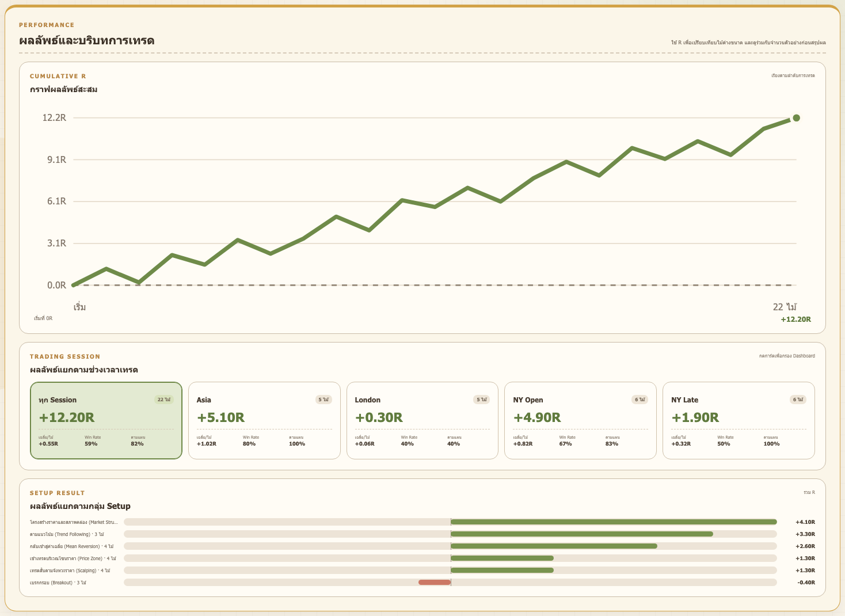Click the '5 ไม้' badge on Asia card
The image size is (845, 616).
323,400
